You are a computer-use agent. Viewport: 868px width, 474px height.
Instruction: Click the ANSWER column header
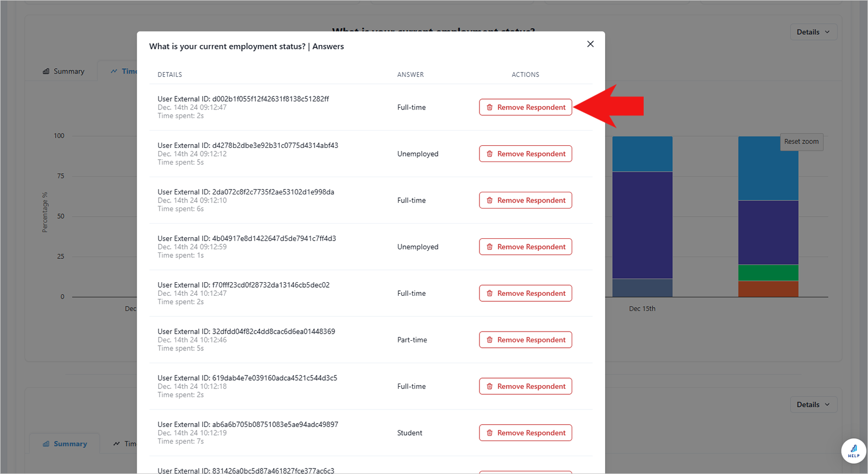(411, 75)
